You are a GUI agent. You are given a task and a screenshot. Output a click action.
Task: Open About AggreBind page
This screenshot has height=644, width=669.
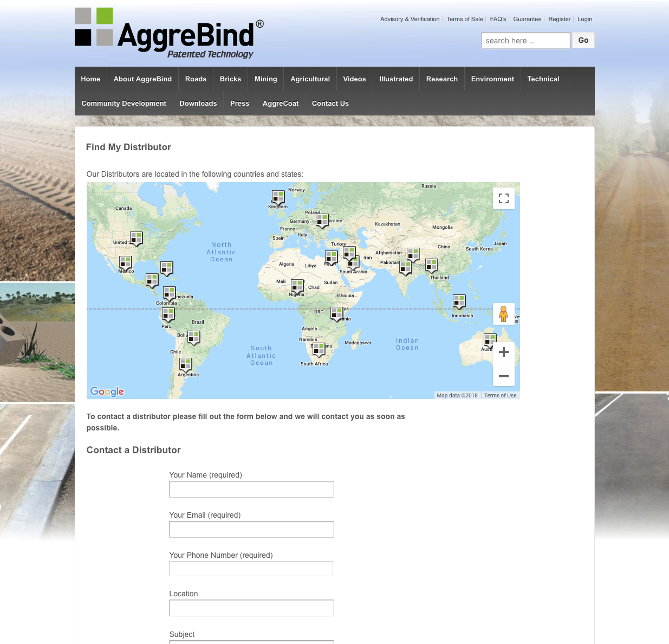(x=142, y=79)
